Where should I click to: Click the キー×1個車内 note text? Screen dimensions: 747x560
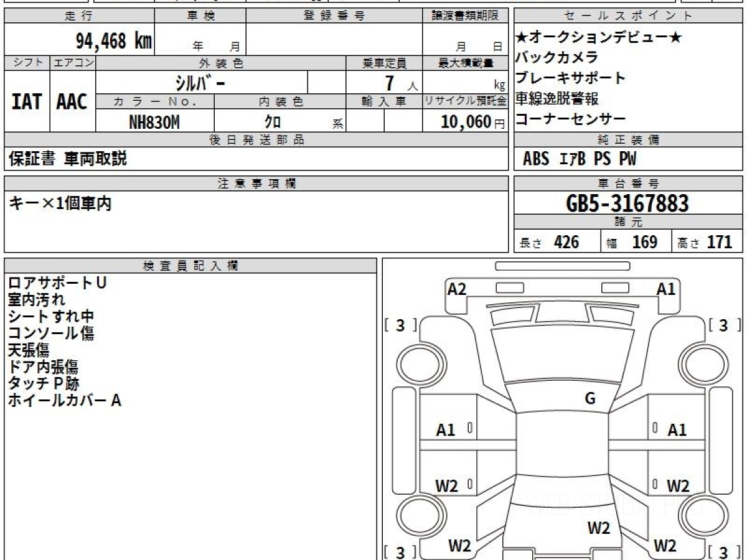(60, 203)
